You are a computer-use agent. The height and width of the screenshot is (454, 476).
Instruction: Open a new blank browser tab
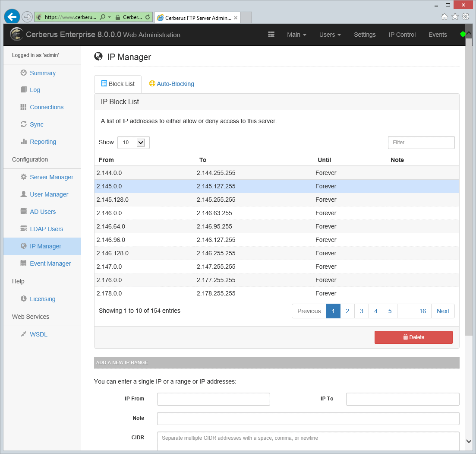click(x=246, y=18)
